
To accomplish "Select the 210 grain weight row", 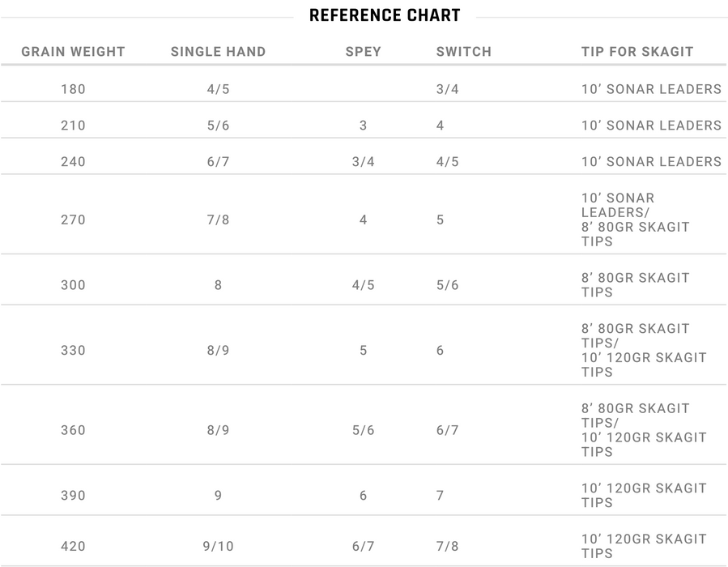I will [x=364, y=125].
